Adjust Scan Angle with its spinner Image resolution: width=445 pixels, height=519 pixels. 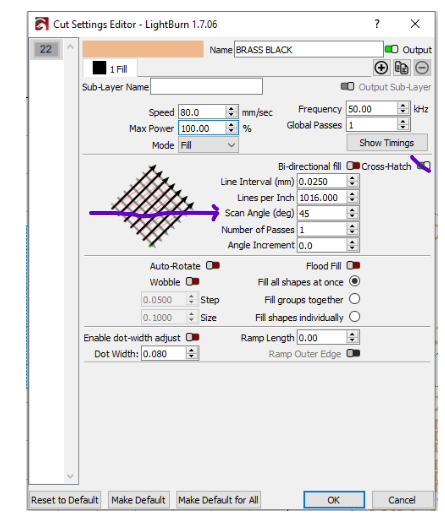coord(352,213)
